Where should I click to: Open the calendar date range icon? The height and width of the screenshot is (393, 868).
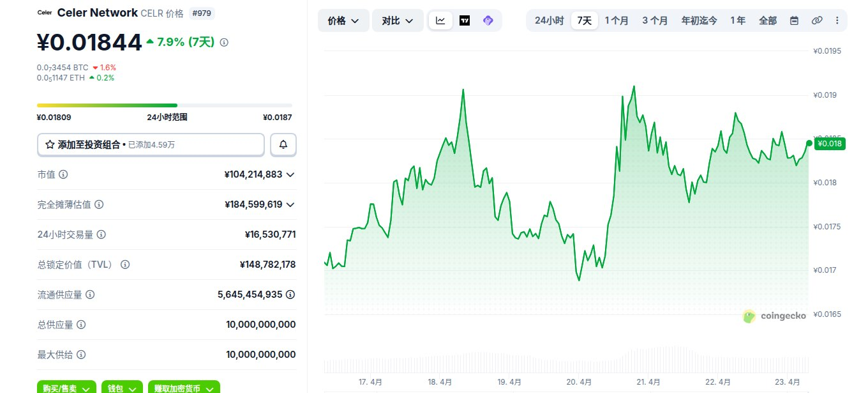[x=794, y=20]
